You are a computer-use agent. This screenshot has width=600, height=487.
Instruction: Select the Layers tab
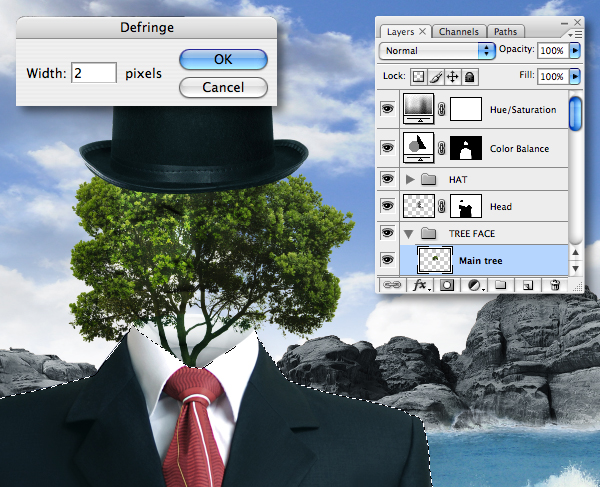pyautogui.click(x=400, y=31)
